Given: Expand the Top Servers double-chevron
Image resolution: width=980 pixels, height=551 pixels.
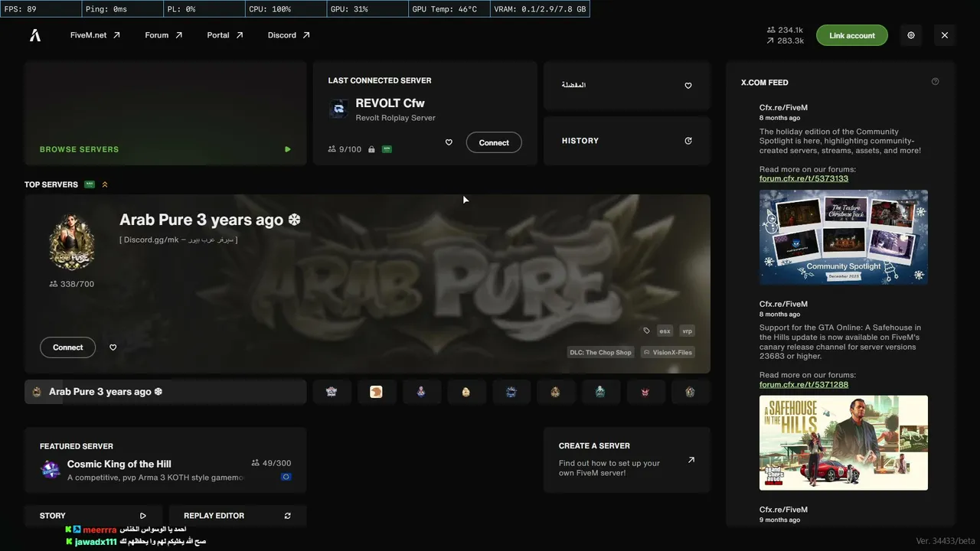Looking at the screenshot, I should tap(105, 184).
